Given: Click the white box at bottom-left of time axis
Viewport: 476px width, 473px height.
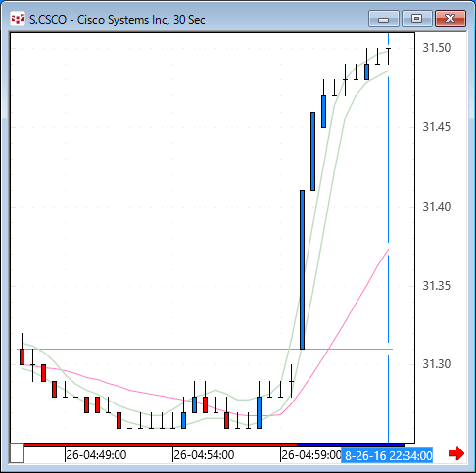Looking at the screenshot, I should coord(17,453).
